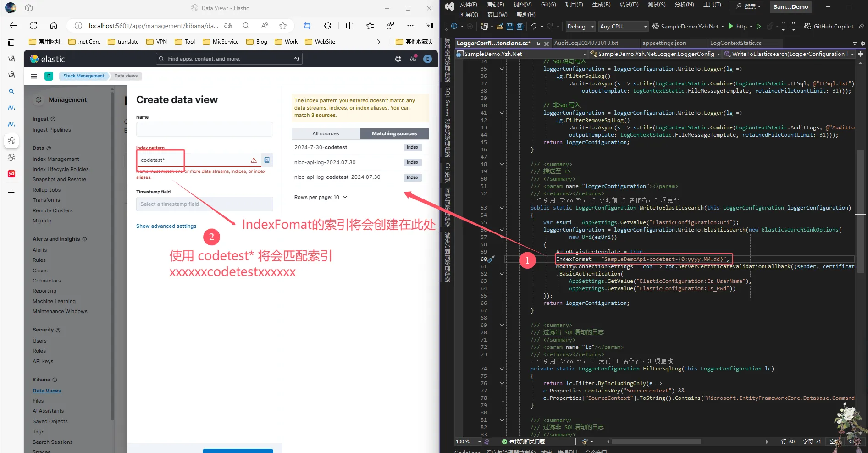Open Kibana user avatar menu
Viewport: 868px width, 453px height.
pos(427,59)
